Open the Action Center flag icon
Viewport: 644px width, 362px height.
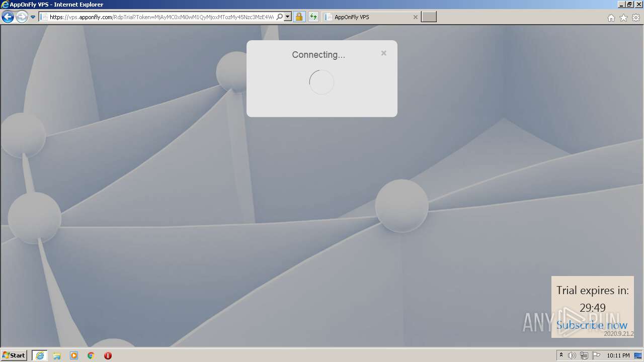[x=596, y=355]
